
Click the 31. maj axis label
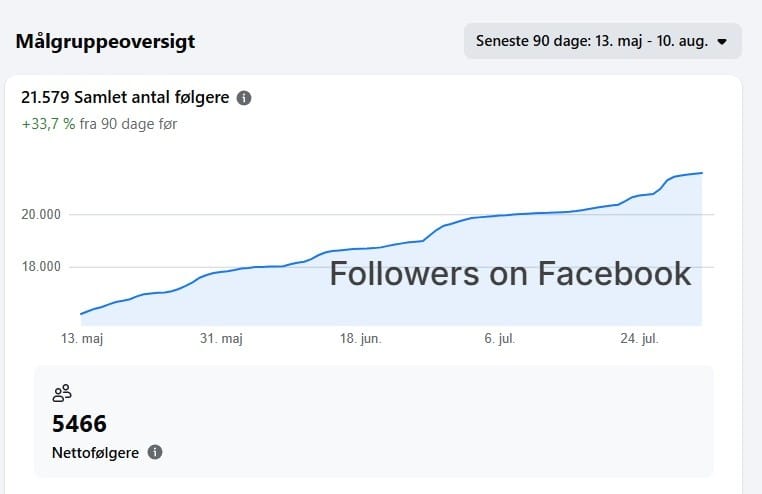[x=221, y=338]
